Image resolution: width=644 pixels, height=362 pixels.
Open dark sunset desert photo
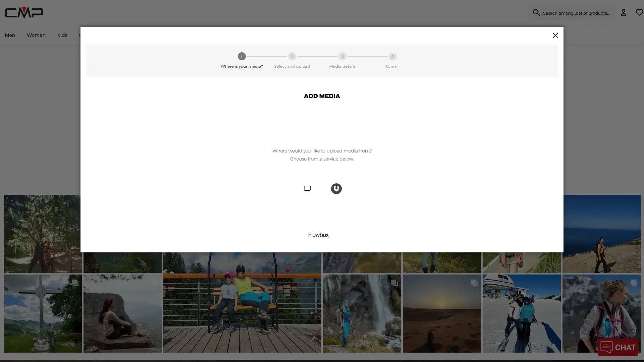click(x=442, y=313)
